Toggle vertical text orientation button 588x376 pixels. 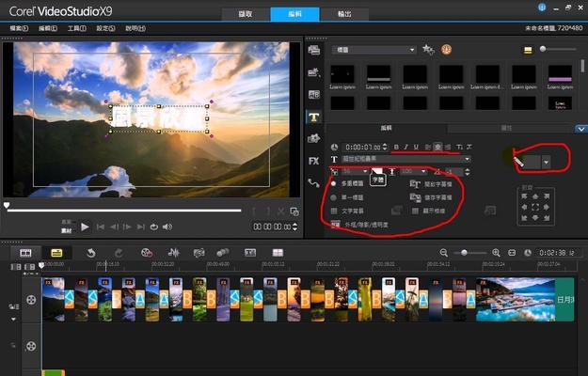click(459, 147)
